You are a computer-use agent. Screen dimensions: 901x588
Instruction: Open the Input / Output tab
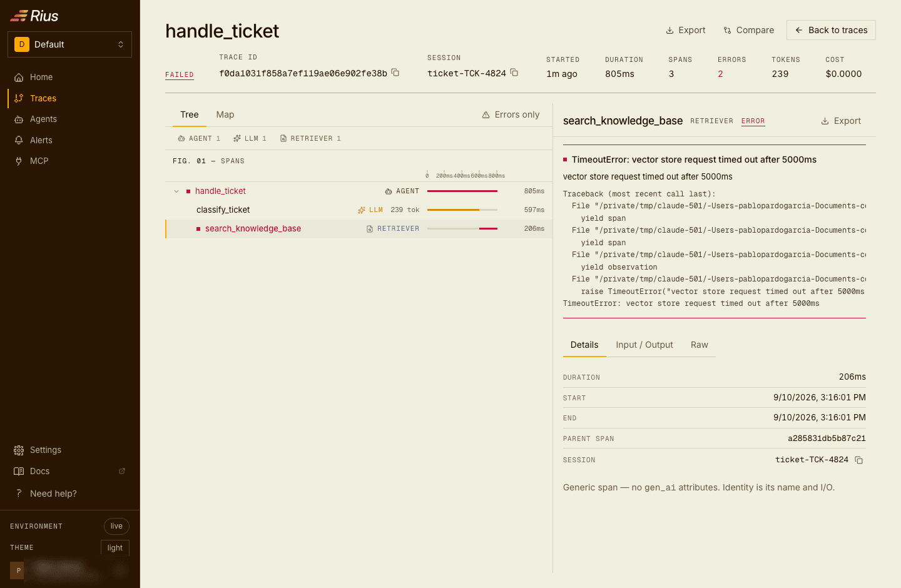click(x=644, y=345)
